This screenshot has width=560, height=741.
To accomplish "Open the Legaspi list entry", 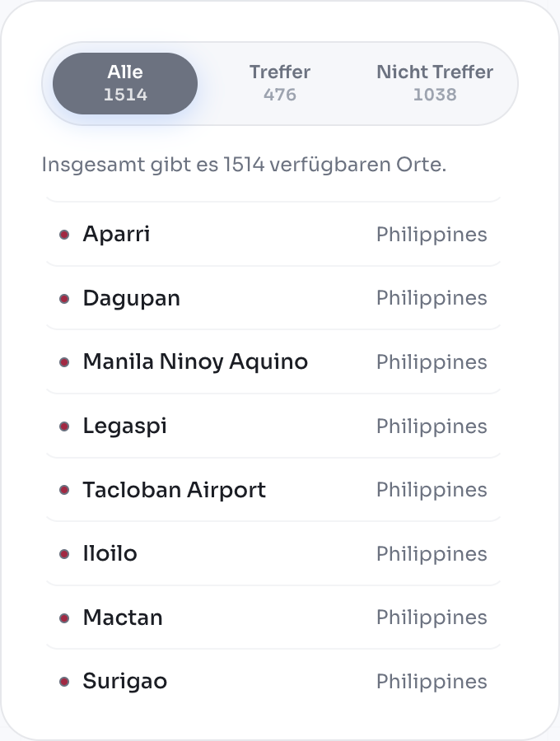I will tap(124, 426).
